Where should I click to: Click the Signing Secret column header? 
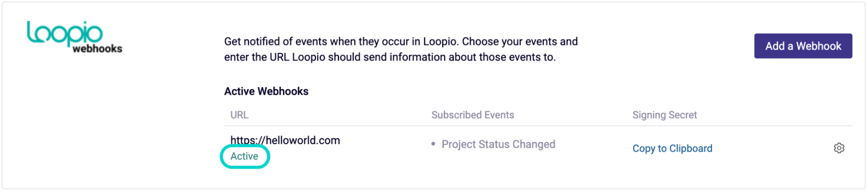point(664,115)
